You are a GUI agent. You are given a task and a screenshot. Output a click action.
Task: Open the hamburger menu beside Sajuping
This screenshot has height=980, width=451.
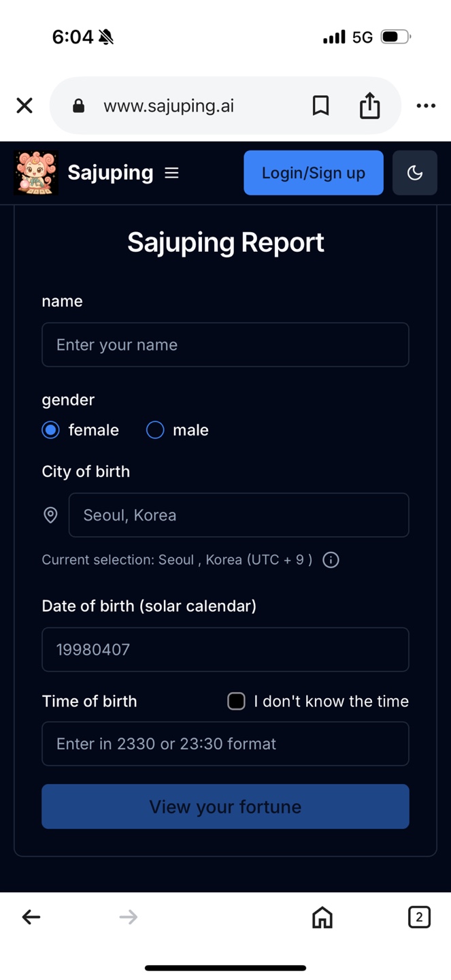pyautogui.click(x=171, y=173)
